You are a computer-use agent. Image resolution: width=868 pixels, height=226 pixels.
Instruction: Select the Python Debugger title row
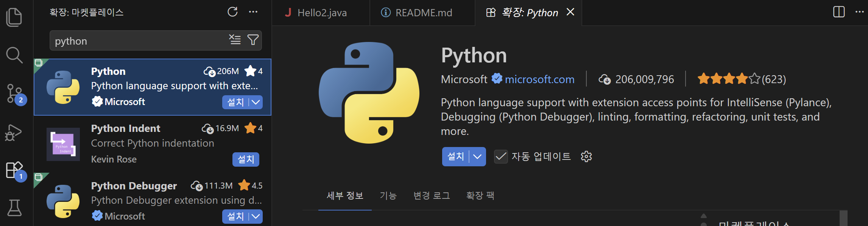[134, 186]
